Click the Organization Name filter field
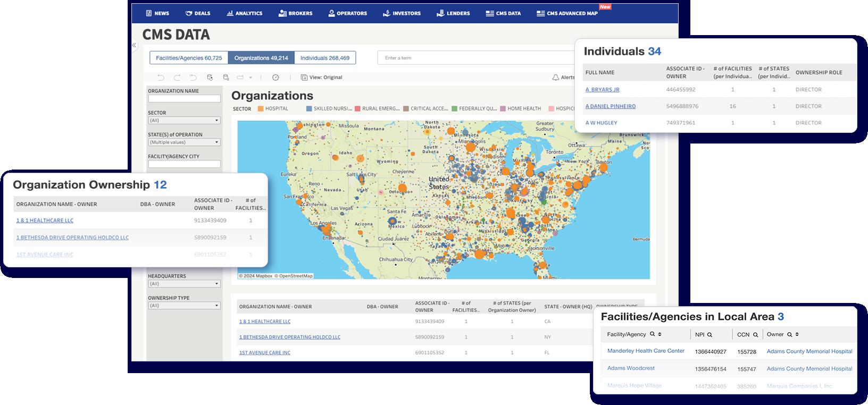Viewport: 868px width, 405px height. point(184,98)
